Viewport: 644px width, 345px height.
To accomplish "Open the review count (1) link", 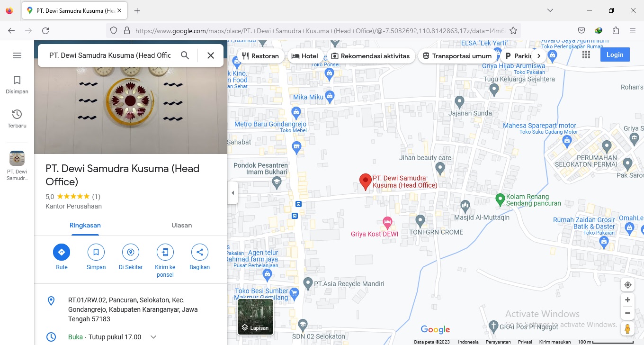I will pos(96,197).
